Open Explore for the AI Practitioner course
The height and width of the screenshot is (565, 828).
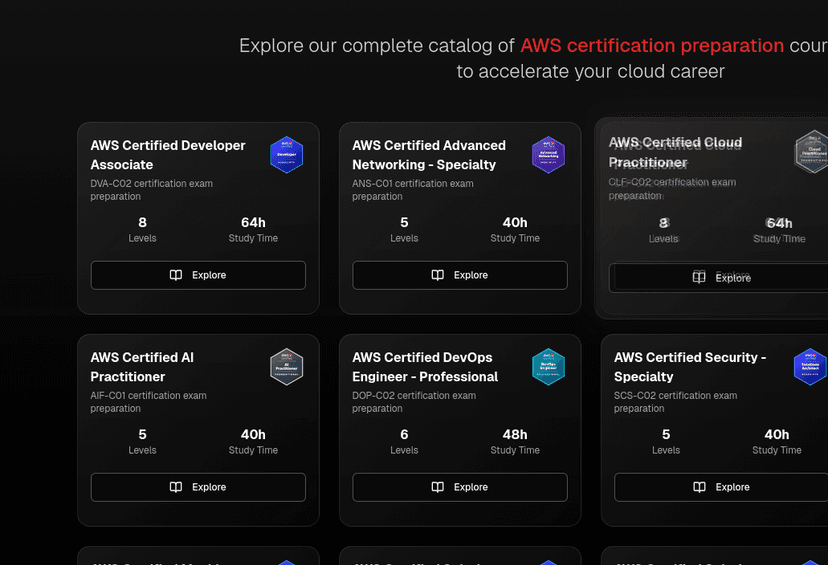198,487
